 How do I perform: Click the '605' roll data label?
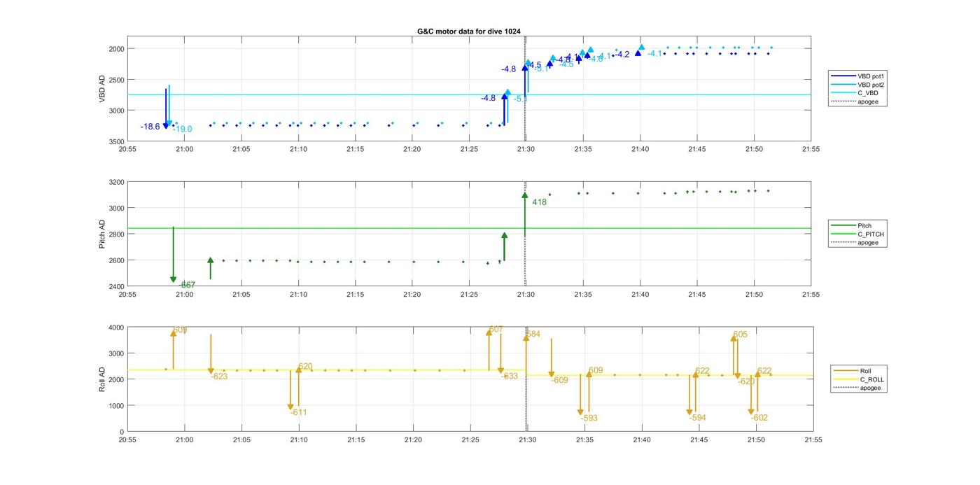740,335
